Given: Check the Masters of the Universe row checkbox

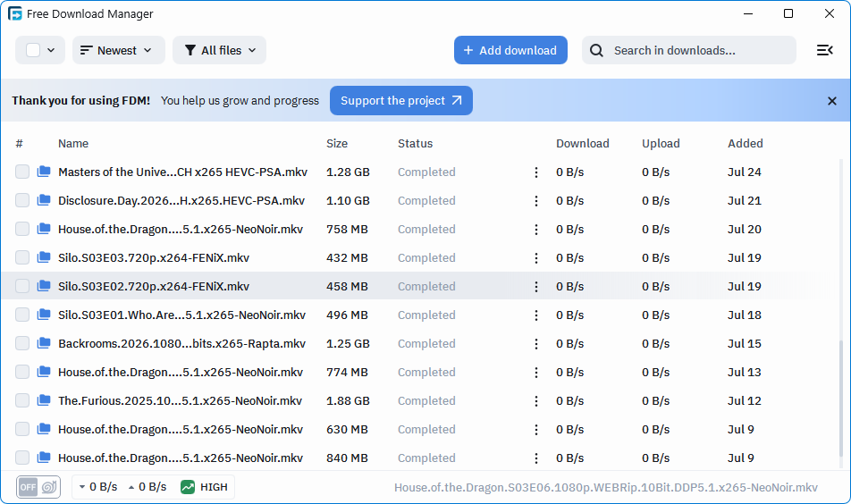Looking at the screenshot, I should coord(22,172).
